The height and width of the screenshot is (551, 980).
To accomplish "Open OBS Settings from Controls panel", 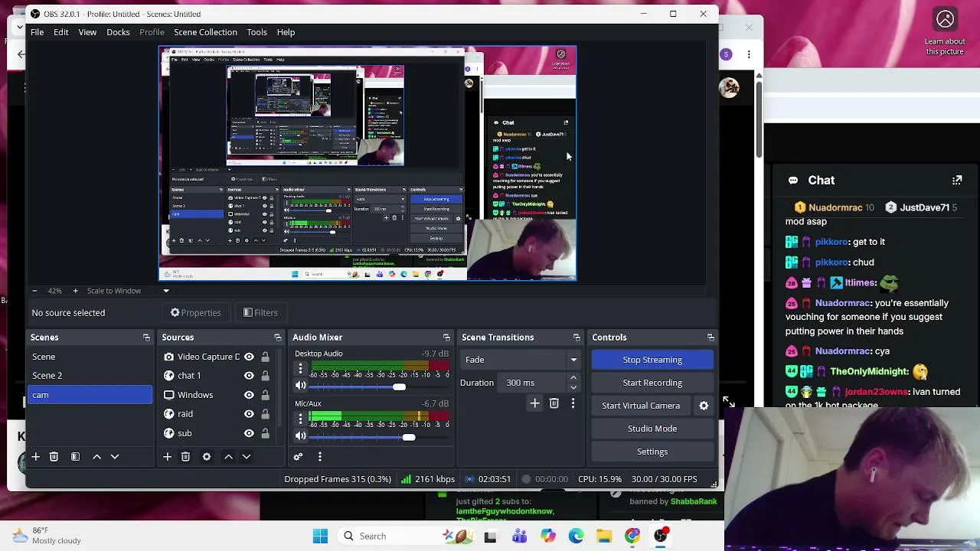I will tap(652, 452).
